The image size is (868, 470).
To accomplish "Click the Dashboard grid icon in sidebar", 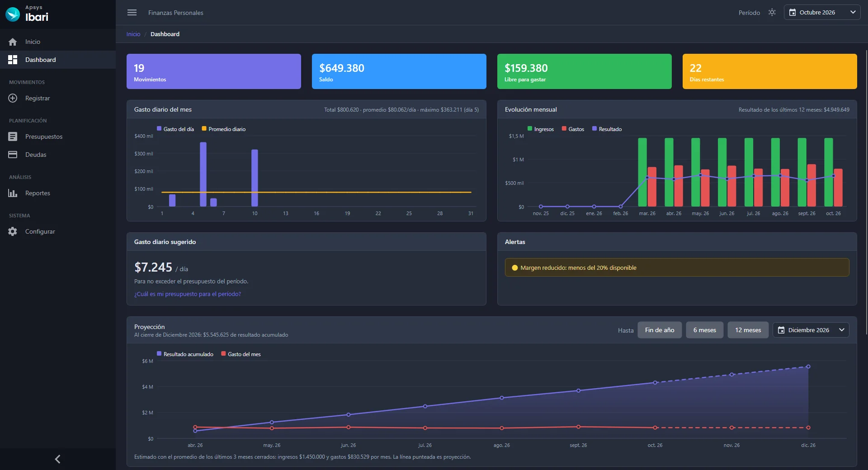I will [13, 60].
